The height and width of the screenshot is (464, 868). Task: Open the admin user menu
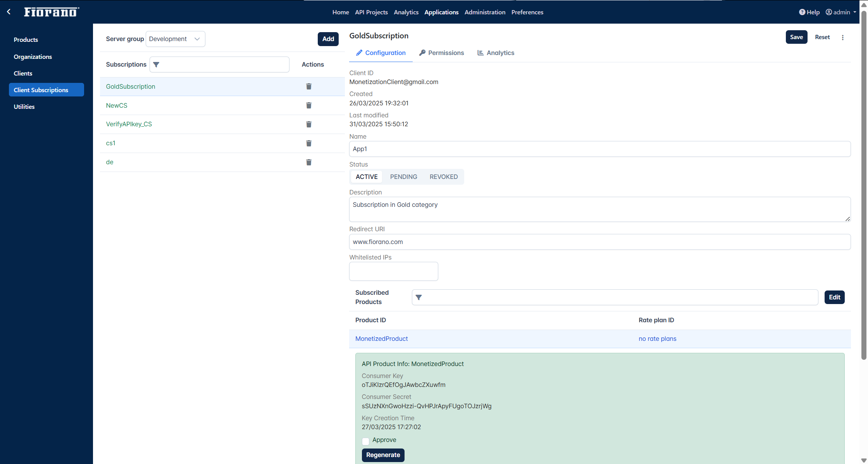tap(840, 12)
